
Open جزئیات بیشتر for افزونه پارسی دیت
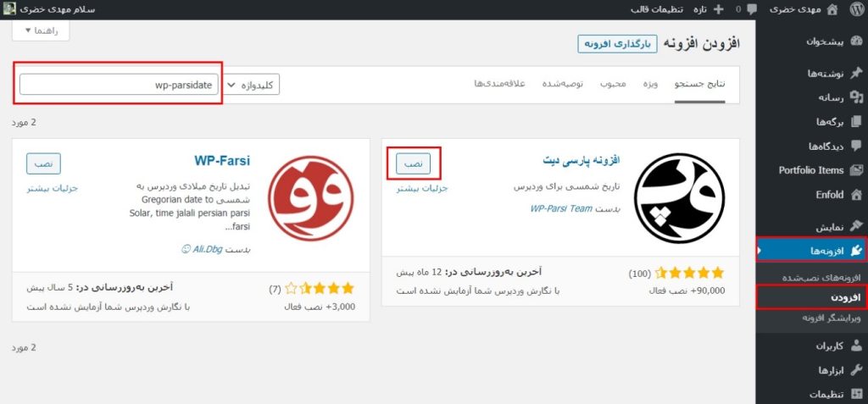point(422,188)
